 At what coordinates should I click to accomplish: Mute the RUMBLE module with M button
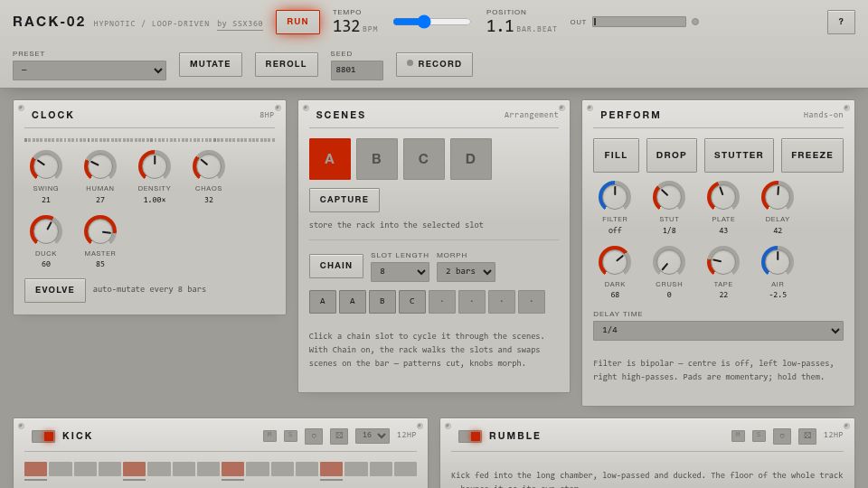click(738, 436)
